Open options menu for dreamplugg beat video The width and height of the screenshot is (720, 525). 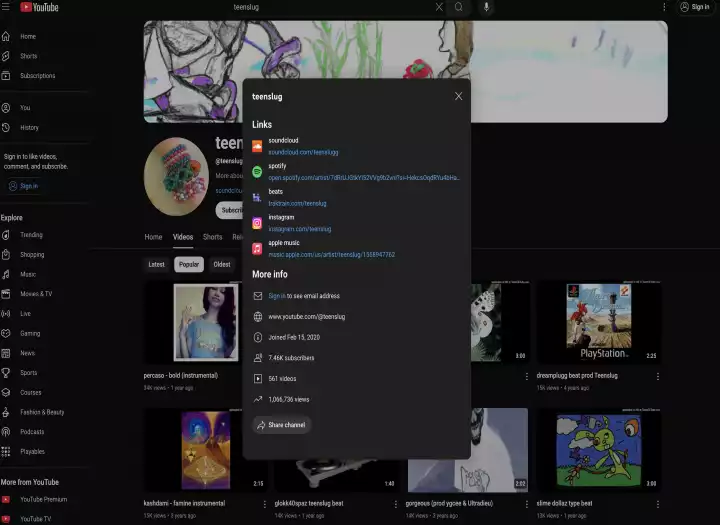(x=658, y=376)
